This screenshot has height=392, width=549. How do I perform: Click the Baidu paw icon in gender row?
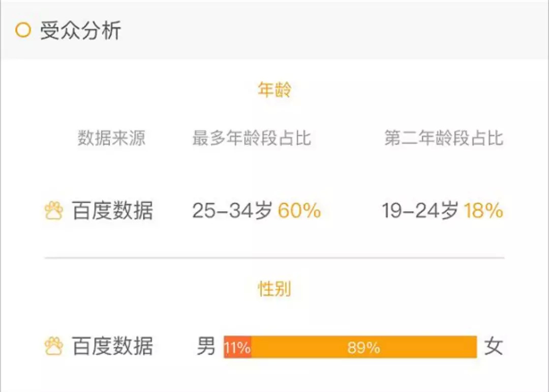(x=53, y=347)
